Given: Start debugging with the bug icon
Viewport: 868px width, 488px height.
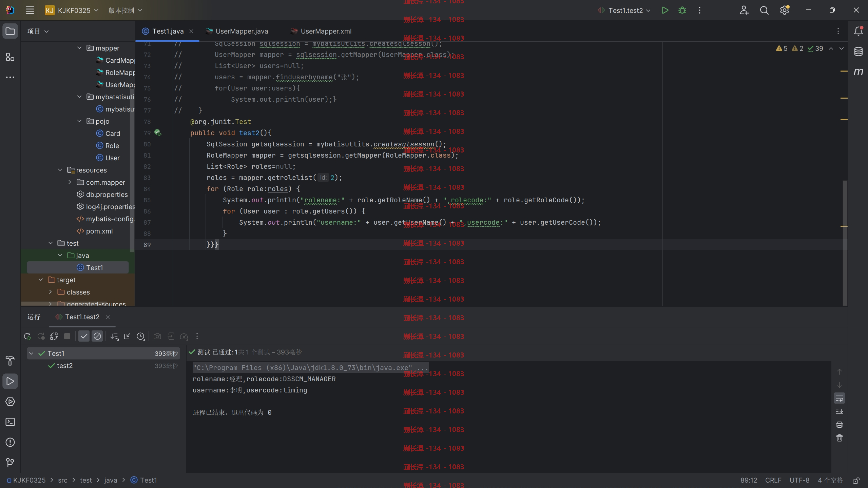Looking at the screenshot, I should click(682, 10).
